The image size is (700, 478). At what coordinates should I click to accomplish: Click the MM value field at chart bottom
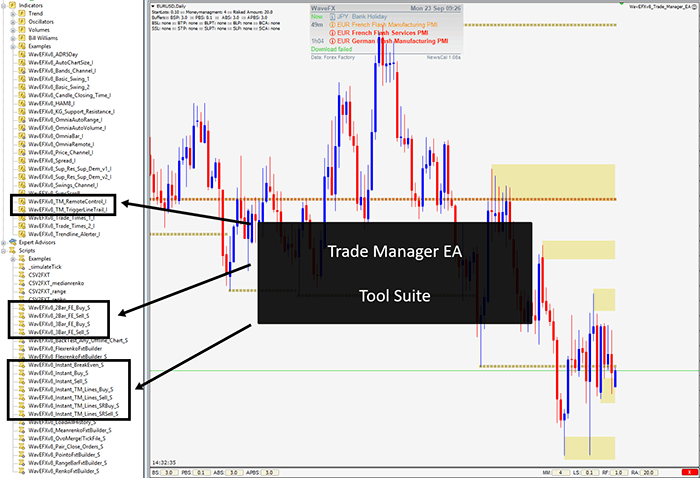tap(562, 471)
